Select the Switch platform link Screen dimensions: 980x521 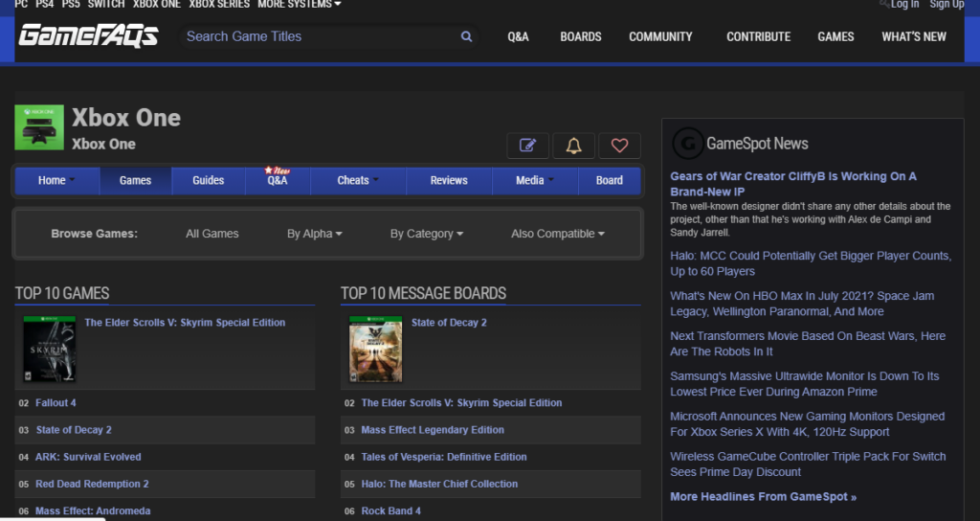106,5
